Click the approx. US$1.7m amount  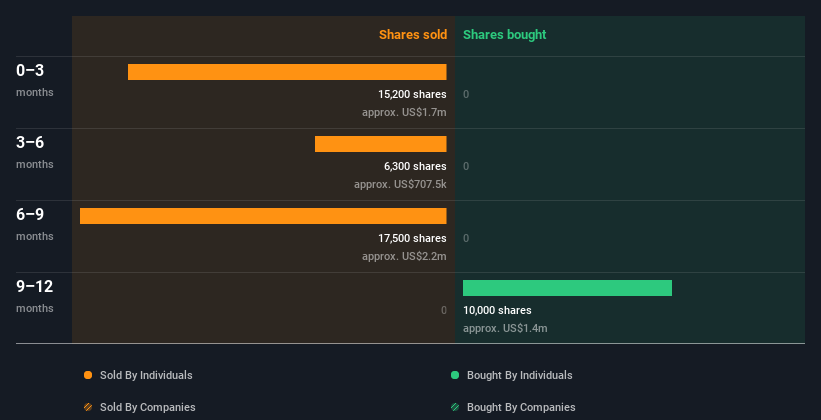[404, 112]
